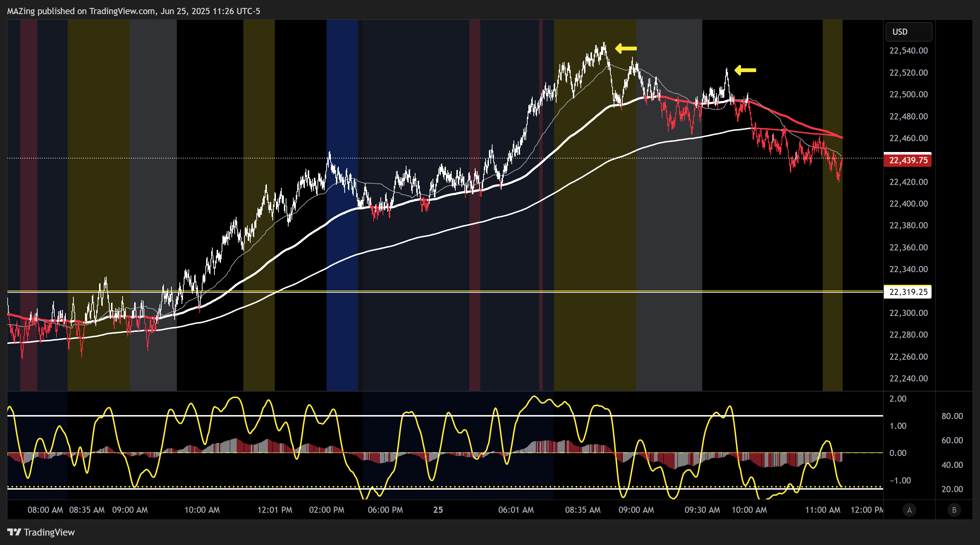Click the first 09:00 AM time label
Viewport: 980px width, 545px height.
tap(130, 510)
